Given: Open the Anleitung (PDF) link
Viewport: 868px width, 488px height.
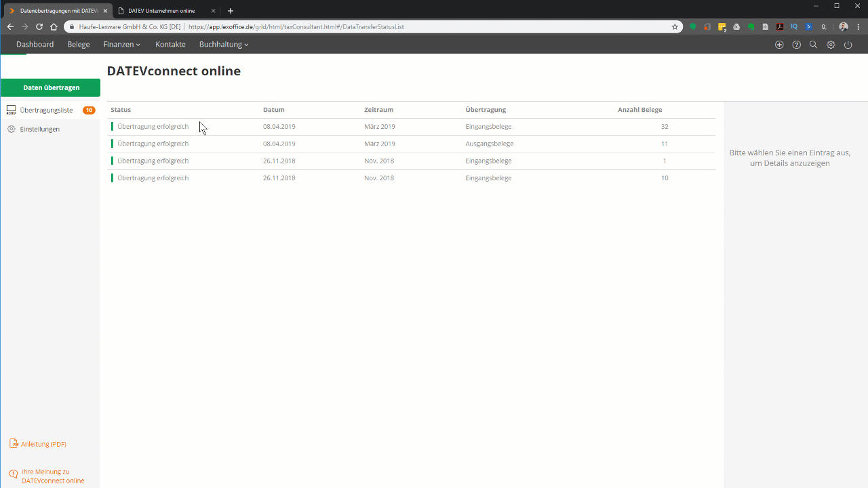Looking at the screenshot, I should click(43, 444).
